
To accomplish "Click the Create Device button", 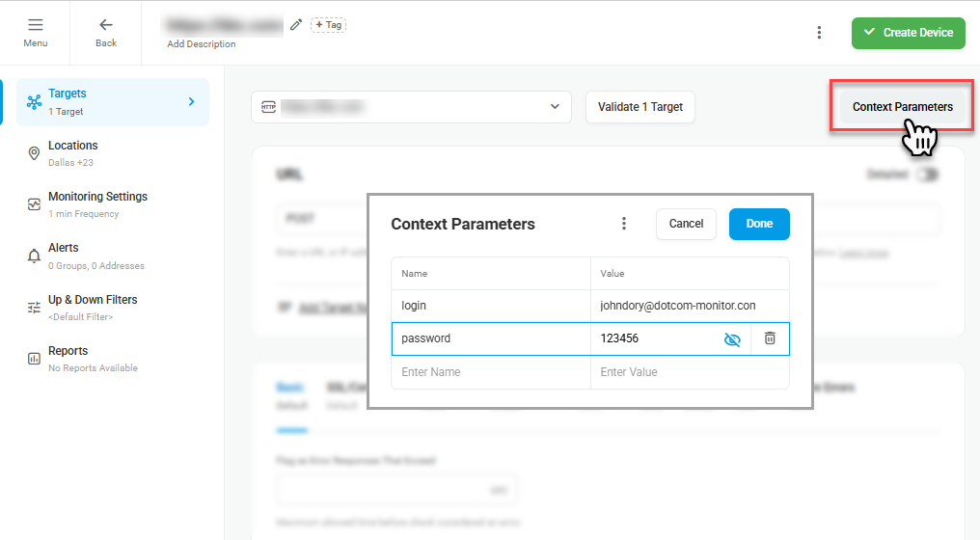I will pos(908,33).
